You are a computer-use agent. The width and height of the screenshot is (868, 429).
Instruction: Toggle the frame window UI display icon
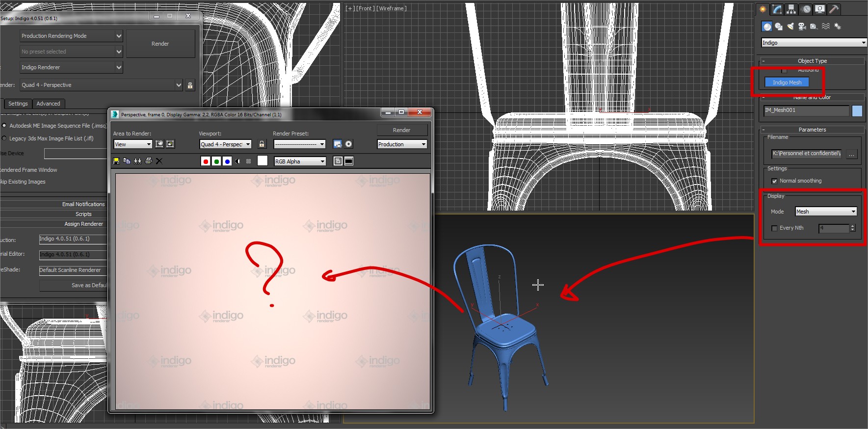pos(349,161)
